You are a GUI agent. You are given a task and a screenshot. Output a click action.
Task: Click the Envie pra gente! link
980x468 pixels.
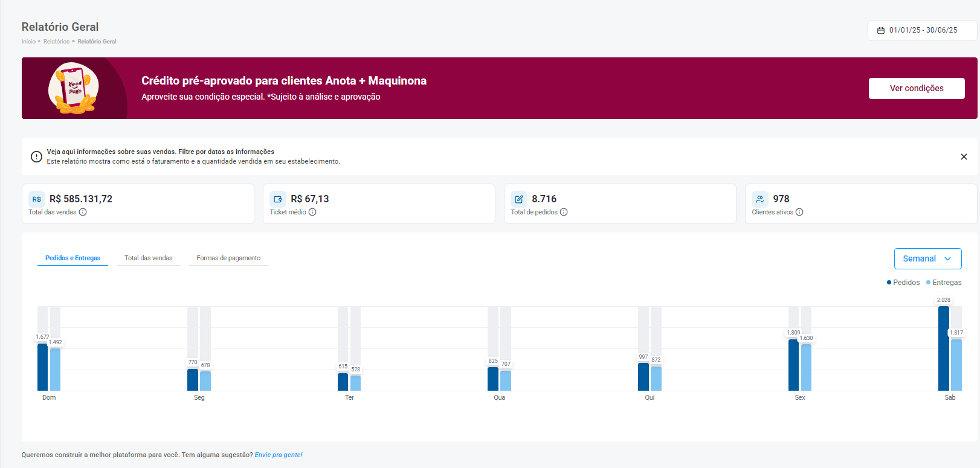coord(279,455)
